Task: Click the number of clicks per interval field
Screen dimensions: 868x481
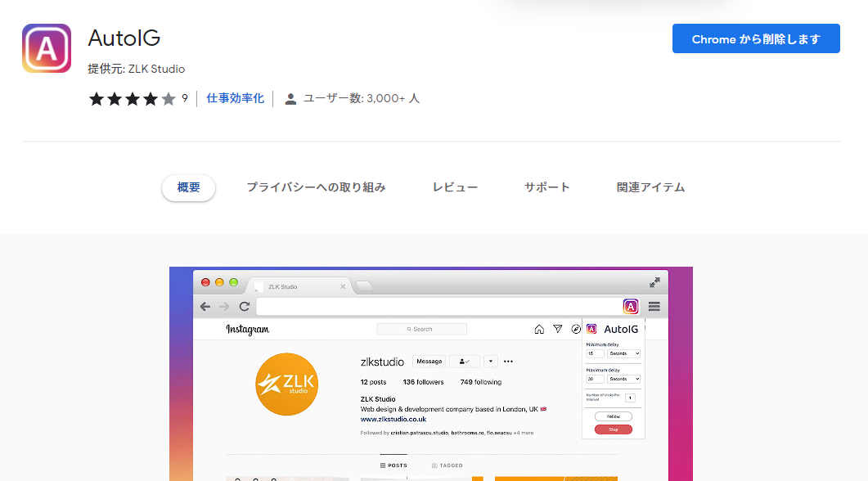Action: click(630, 398)
